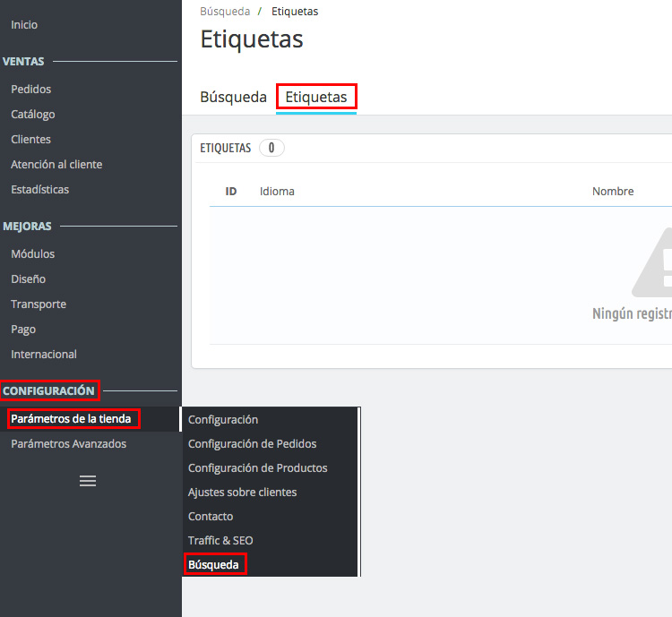Sort table by ID column
Screen dimensions: 672x617
(x=231, y=191)
